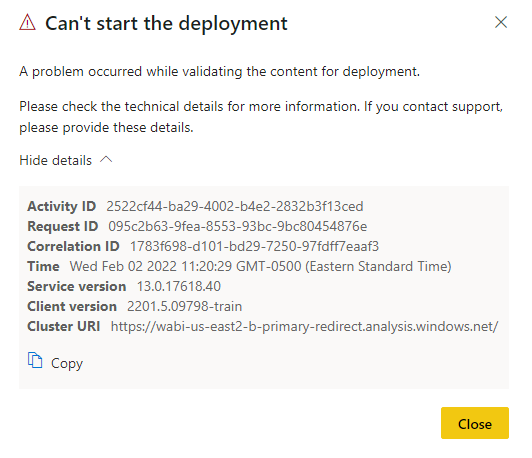Click the Can't start the deployment title
This screenshot has width=532, height=458.
point(166,23)
